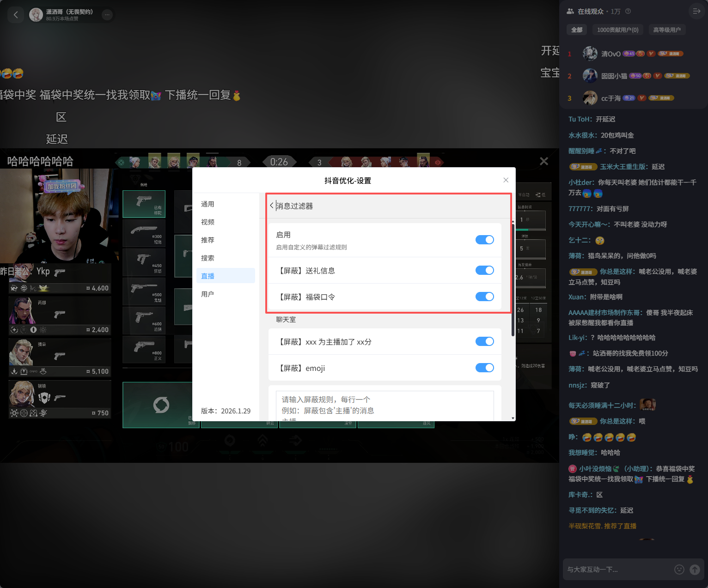The height and width of the screenshot is (588, 708).
Task: Disable the 【屏蔽】送礼信息 switch
Action: pyautogui.click(x=484, y=270)
